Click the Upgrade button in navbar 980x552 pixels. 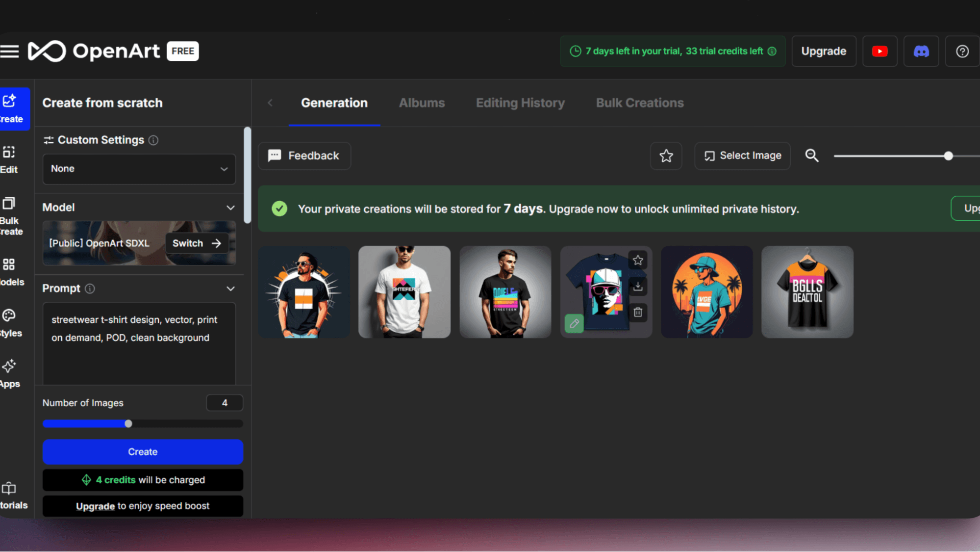point(824,51)
